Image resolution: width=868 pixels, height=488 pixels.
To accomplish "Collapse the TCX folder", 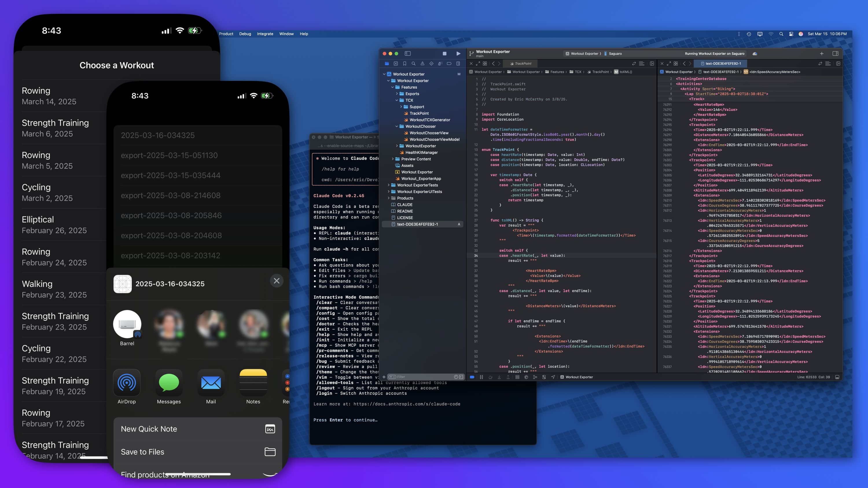I will coord(397,100).
